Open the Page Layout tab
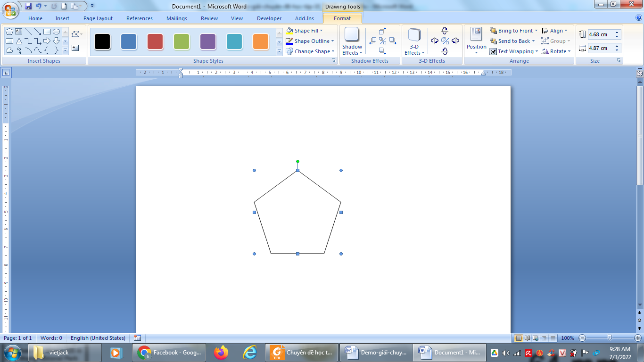 click(x=98, y=18)
